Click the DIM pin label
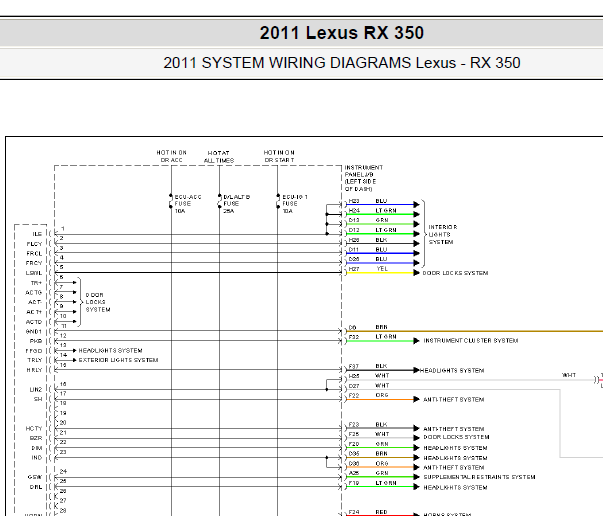The width and height of the screenshot is (603, 516). 37,448
